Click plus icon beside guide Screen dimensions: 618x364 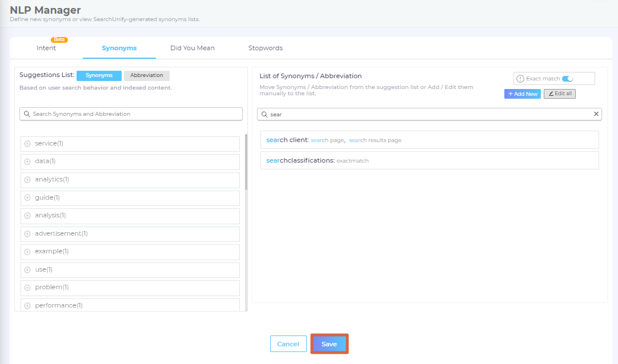tap(27, 197)
